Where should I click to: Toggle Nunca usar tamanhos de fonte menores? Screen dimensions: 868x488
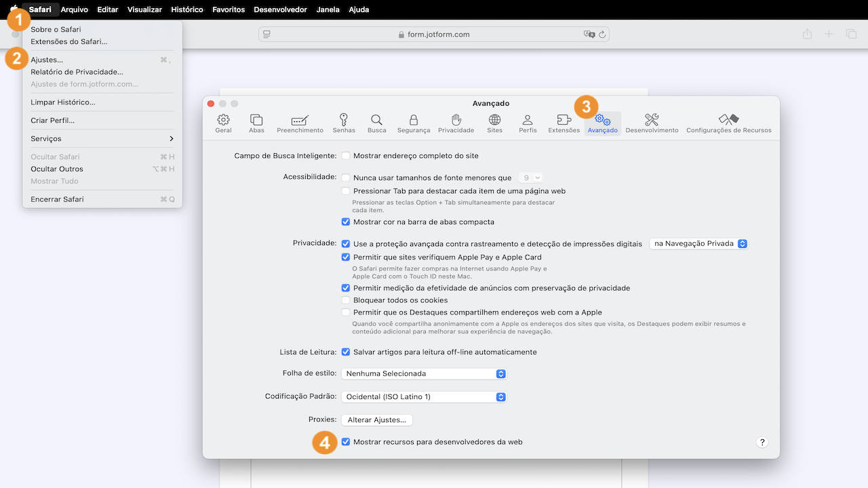pos(346,178)
